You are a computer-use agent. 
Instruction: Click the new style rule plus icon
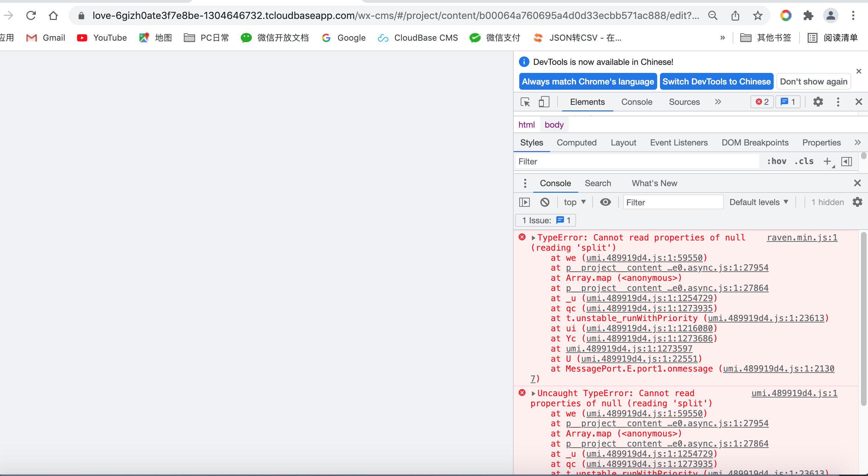coord(827,161)
